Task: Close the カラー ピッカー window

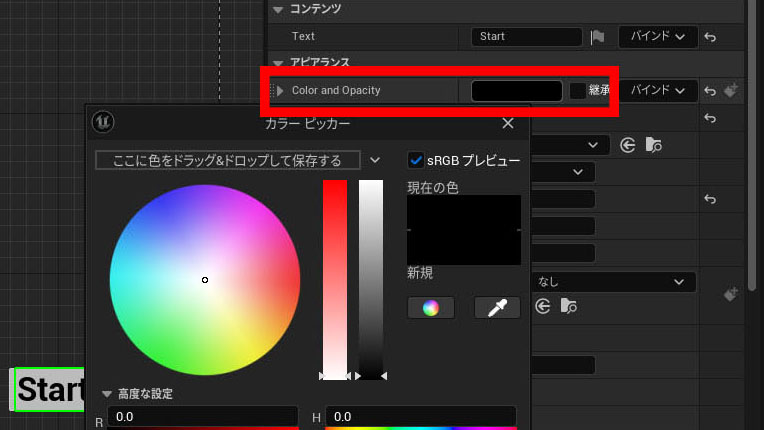Action: coord(508,123)
